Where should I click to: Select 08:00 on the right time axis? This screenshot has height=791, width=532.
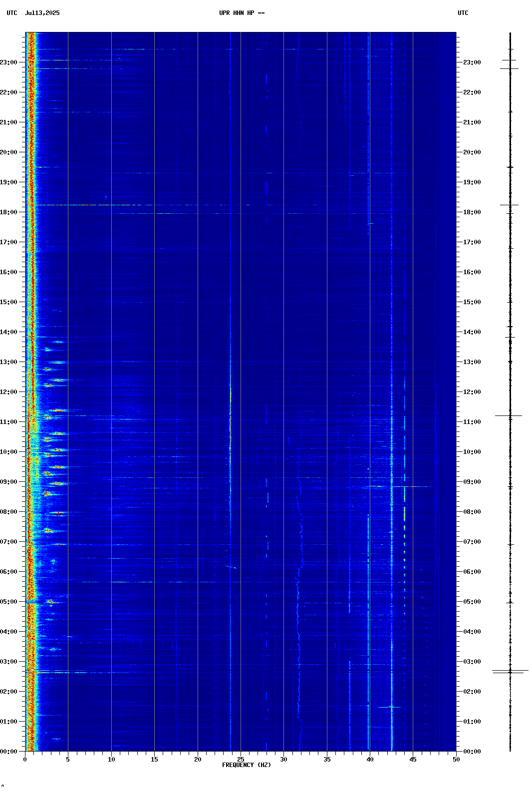(472, 512)
